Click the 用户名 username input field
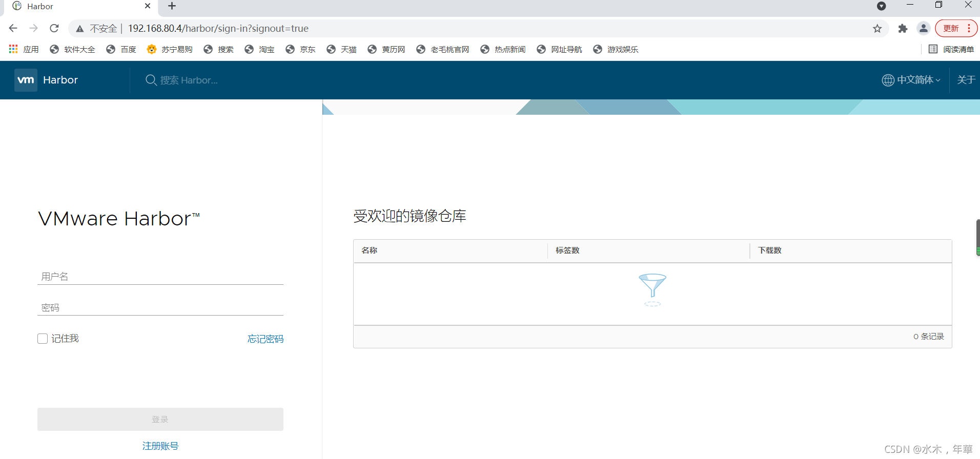 pyautogui.click(x=160, y=277)
